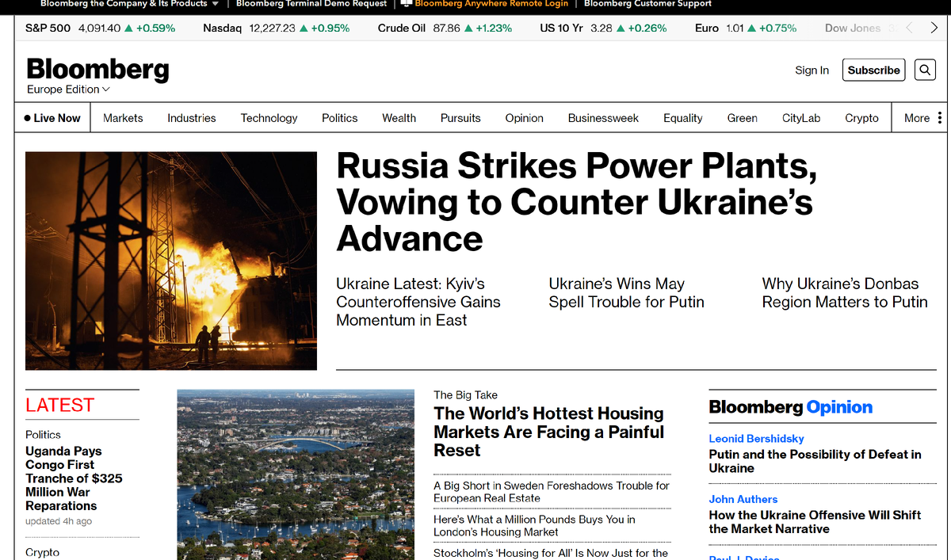
Task: Click the LATEST section heading
Action: (x=59, y=405)
